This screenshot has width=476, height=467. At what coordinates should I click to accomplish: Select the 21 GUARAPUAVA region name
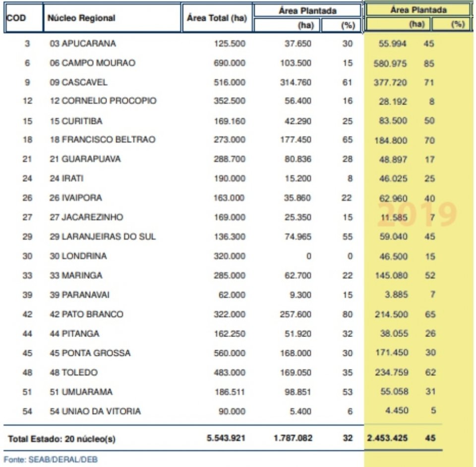(x=85, y=159)
